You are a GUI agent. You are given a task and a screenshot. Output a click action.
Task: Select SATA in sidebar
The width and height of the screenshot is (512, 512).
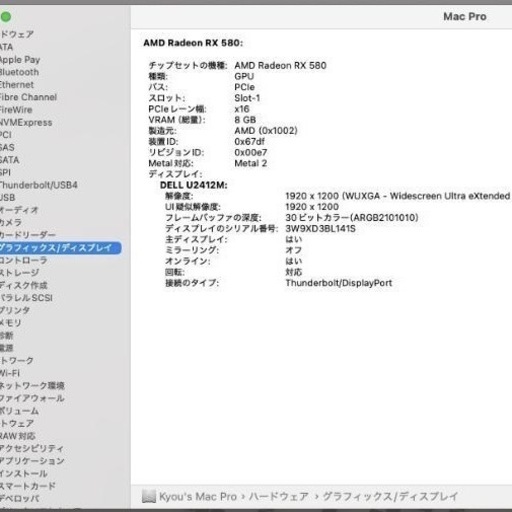[10, 160]
